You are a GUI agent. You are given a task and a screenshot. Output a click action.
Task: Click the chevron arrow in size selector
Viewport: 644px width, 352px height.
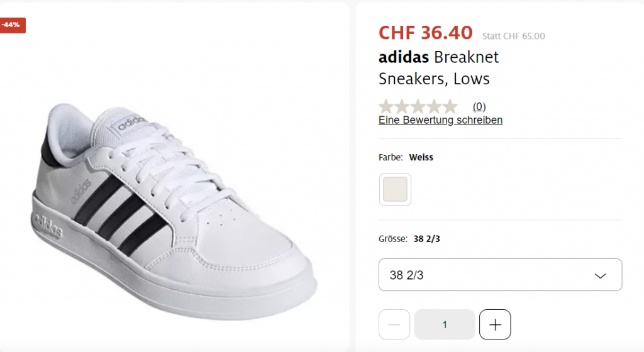pyautogui.click(x=600, y=275)
